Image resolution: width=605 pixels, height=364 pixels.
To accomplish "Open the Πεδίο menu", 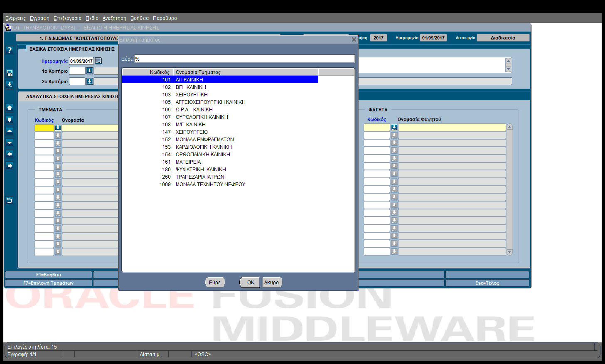I will [x=92, y=18].
